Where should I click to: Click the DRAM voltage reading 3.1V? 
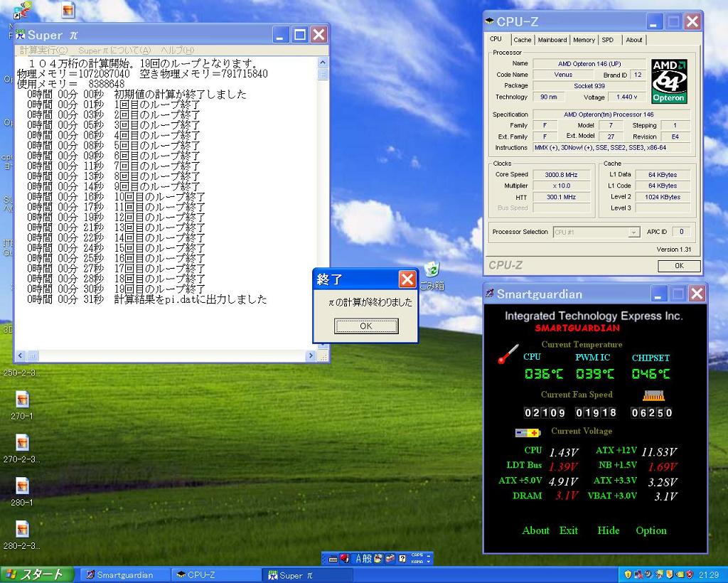click(567, 496)
